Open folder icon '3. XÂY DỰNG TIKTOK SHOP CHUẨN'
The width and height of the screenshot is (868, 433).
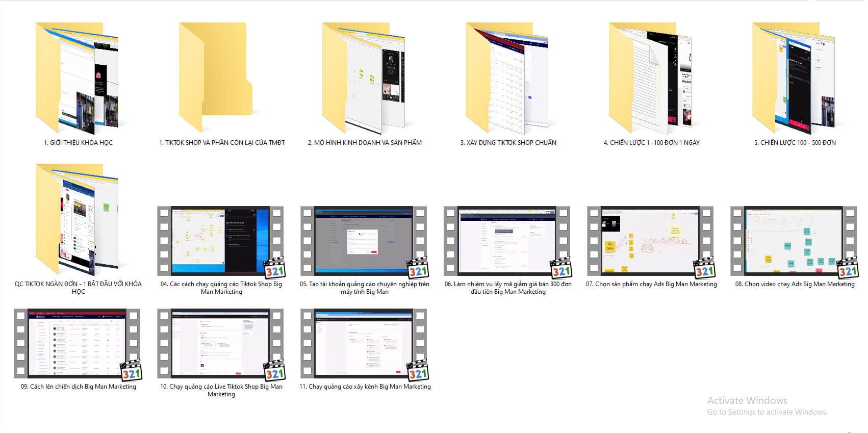(x=507, y=78)
